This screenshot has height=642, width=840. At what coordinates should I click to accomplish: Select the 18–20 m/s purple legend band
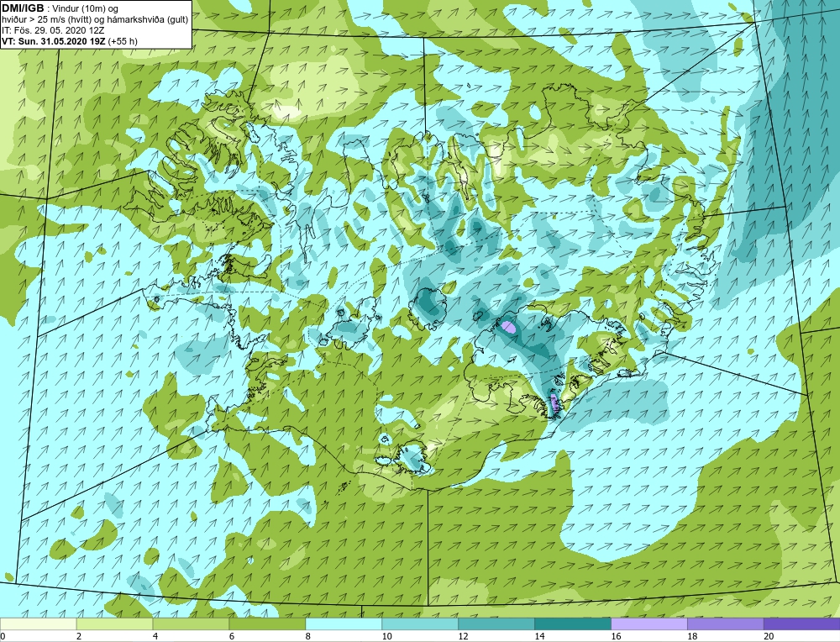[x=726, y=624]
